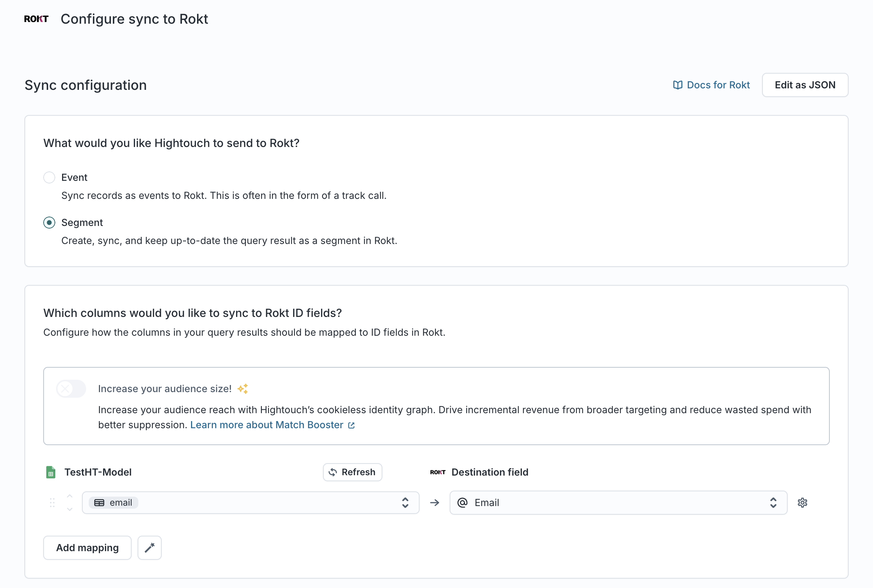Click the external link icon after Match Booster
Viewport: 873px width, 588px height.
351,425
